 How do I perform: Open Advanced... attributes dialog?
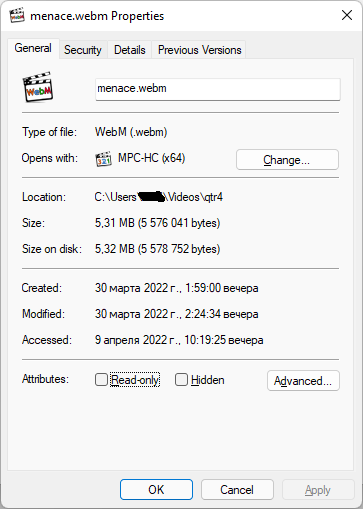pyautogui.click(x=303, y=380)
